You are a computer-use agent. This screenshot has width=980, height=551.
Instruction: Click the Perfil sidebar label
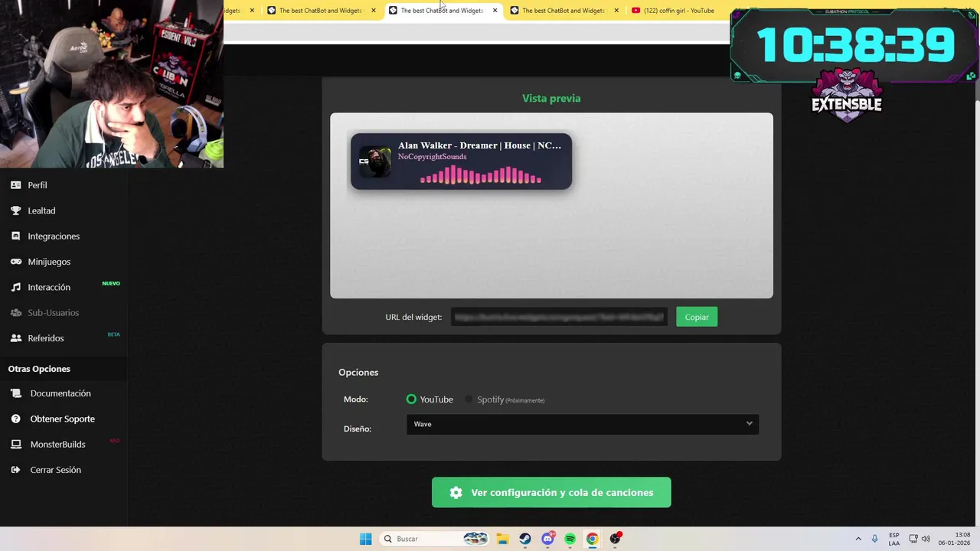coord(38,185)
